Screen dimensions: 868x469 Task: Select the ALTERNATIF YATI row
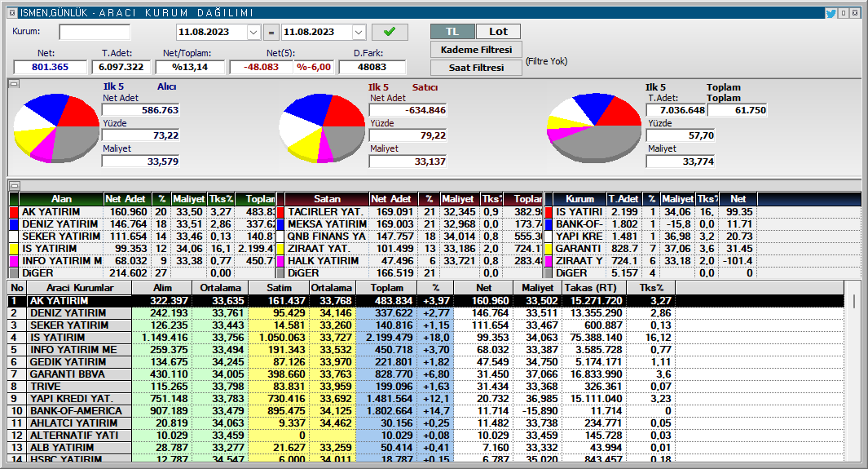(425, 436)
